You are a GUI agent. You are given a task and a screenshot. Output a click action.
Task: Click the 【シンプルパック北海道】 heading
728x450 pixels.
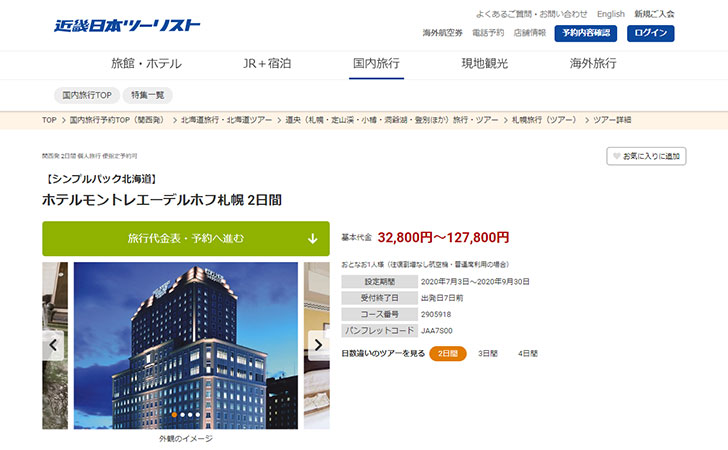tap(101, 179)
